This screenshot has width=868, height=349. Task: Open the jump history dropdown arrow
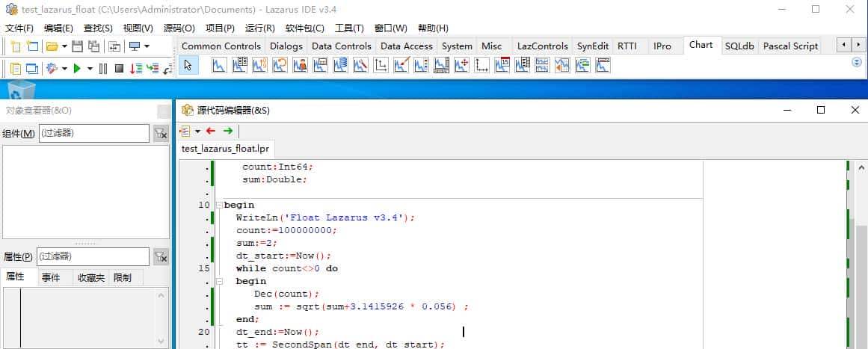pos(197,131)
